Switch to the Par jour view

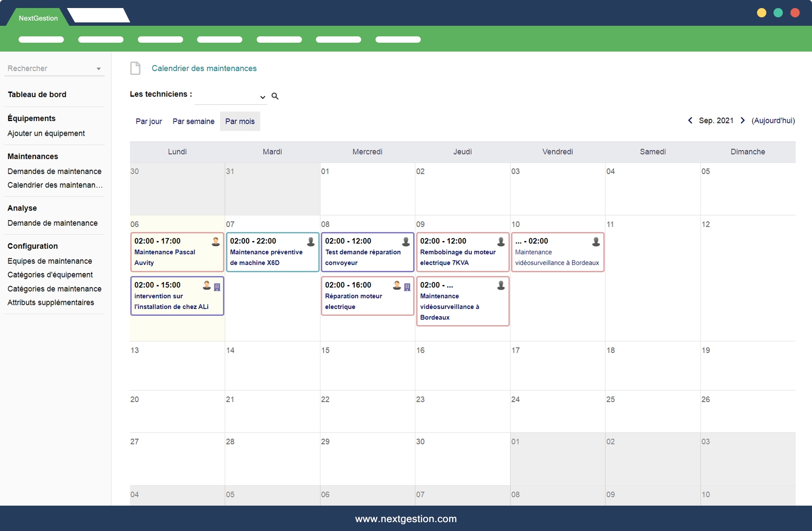click(x=148, y=121)
